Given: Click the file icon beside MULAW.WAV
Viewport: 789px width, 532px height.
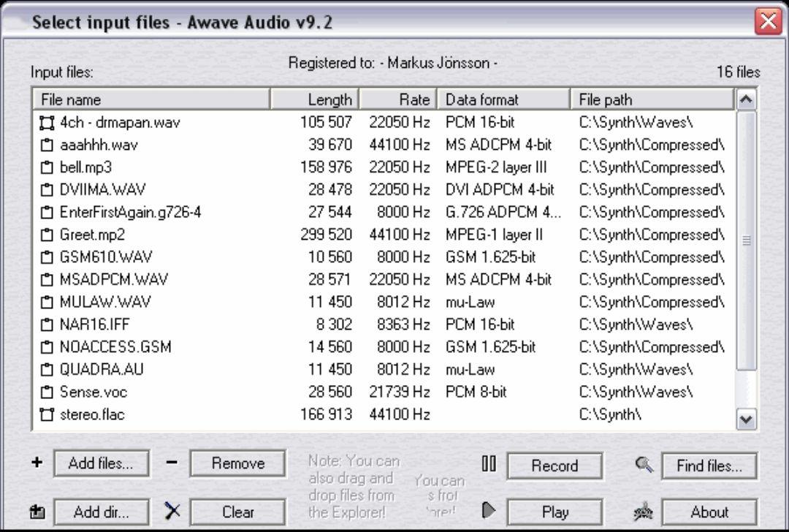Looking at the screenshot, I should tap(47, 302).
